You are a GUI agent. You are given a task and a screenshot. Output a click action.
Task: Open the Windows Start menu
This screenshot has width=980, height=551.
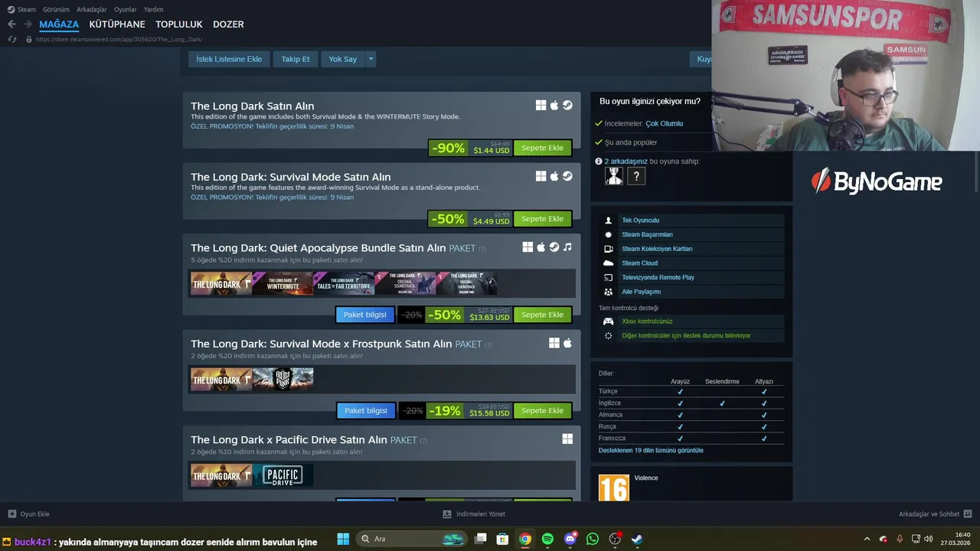point(343,539)
